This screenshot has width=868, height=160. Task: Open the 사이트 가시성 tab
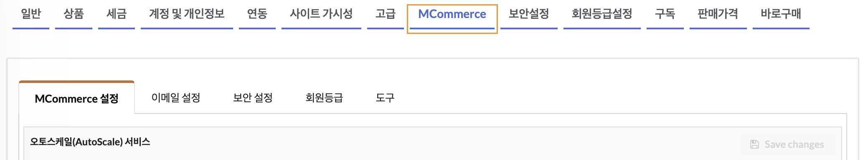tap(321, 14)
